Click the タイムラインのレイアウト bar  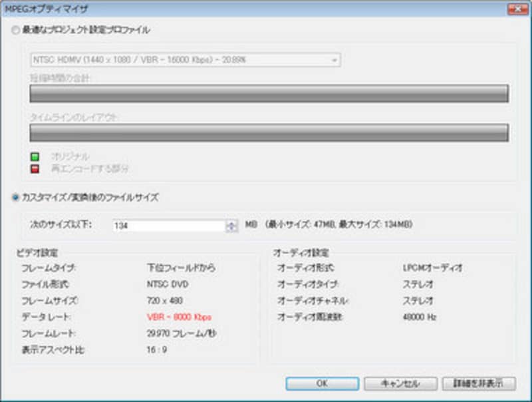(269, 132)
